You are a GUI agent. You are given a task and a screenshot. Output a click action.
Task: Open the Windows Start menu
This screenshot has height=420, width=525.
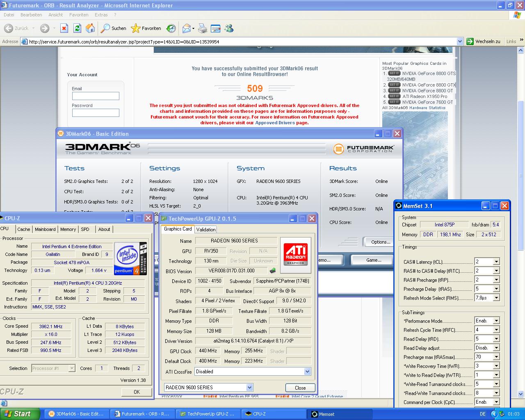(x=20, y=414)
